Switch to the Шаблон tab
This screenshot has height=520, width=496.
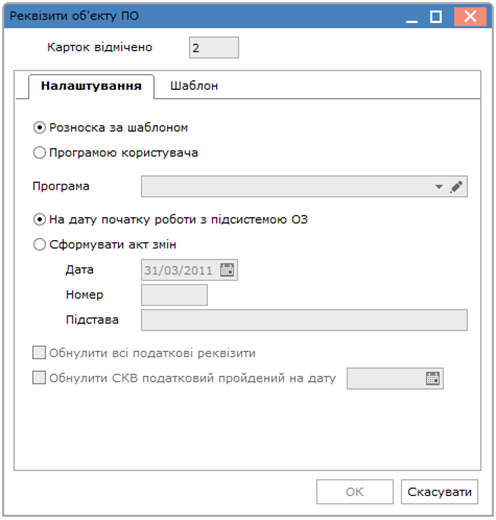(194, 86)
